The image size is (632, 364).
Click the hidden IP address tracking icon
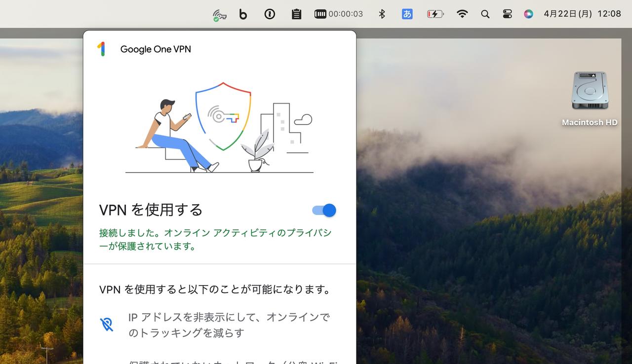(107, 324)
